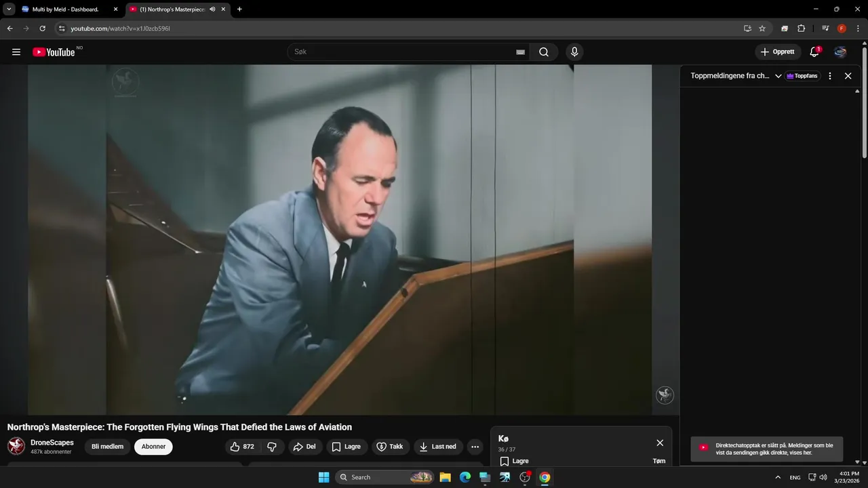The image size is (868, 488).
Task: Go to the YouTube home logo
Action: tap(54, 52)
